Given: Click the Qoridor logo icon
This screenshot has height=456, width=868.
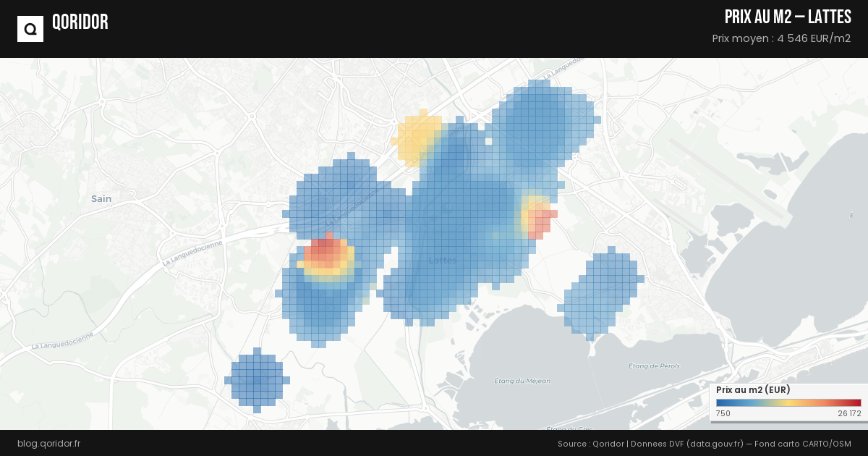Looking at the screenshot, I should pyautogui.click(x=30, y=29).
